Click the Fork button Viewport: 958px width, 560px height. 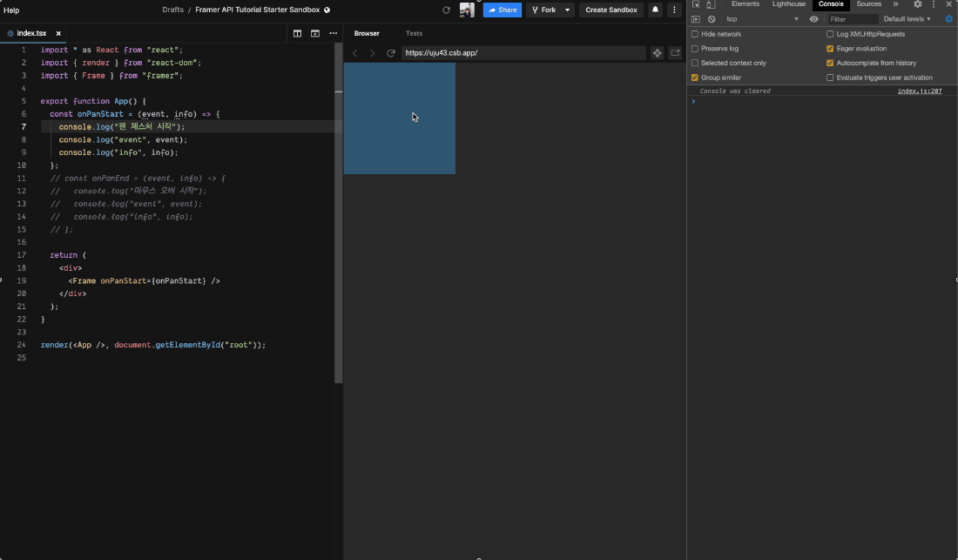click(543, 10)
